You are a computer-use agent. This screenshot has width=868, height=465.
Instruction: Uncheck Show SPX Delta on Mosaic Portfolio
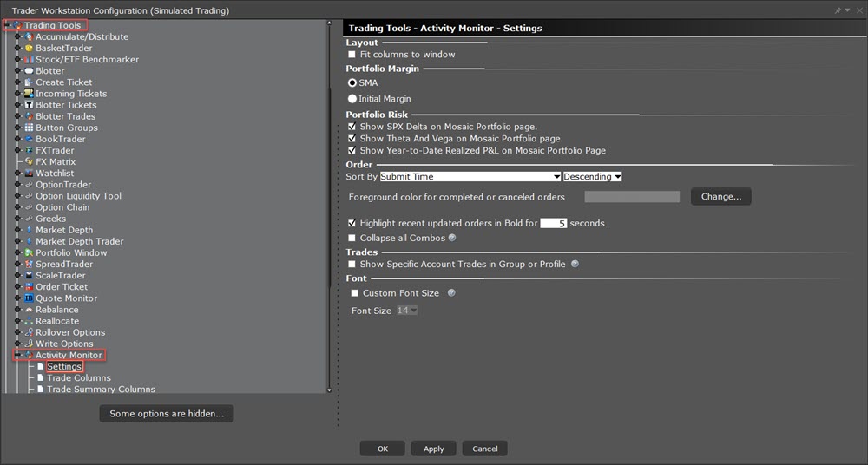point(352,127)
